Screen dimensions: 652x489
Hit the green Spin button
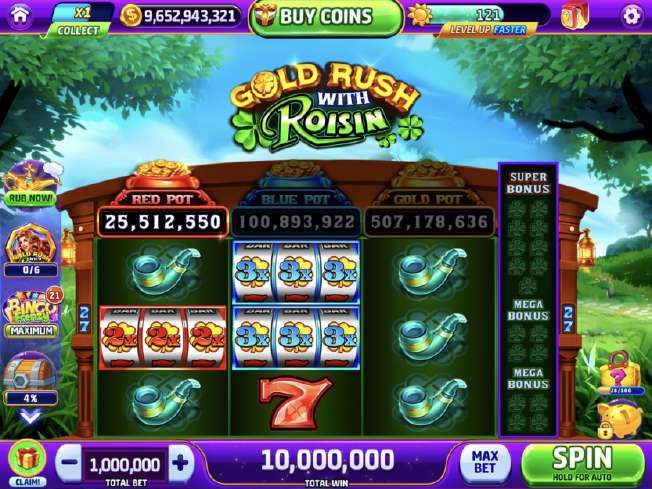pyautogui.click(x=583, y=463)
